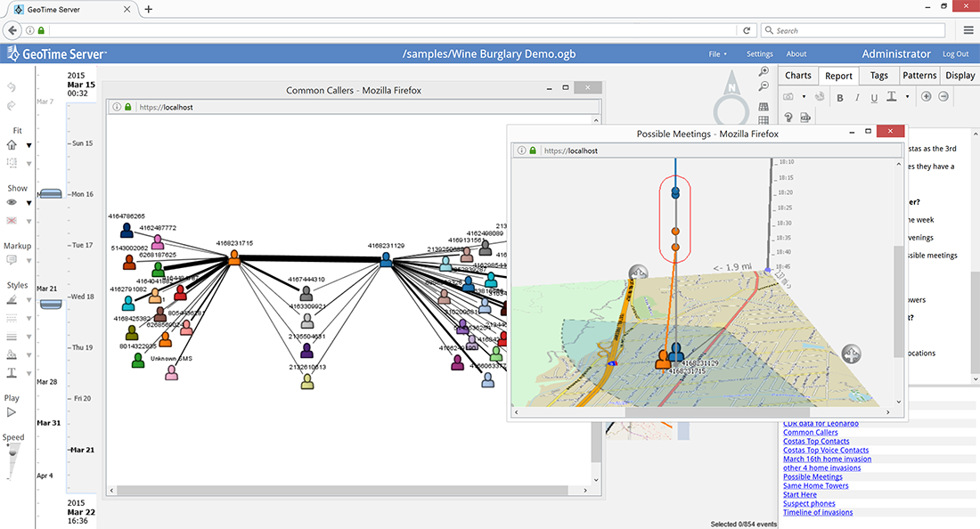Select orange person node 4168231715 in Common Callers
Screen dimensions: 980x529
click(234, 256)
